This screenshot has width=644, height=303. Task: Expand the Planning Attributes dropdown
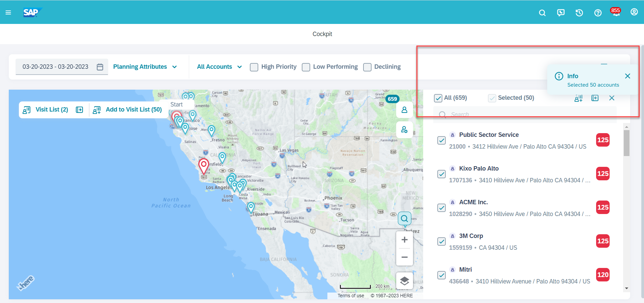tap(145, 67)
